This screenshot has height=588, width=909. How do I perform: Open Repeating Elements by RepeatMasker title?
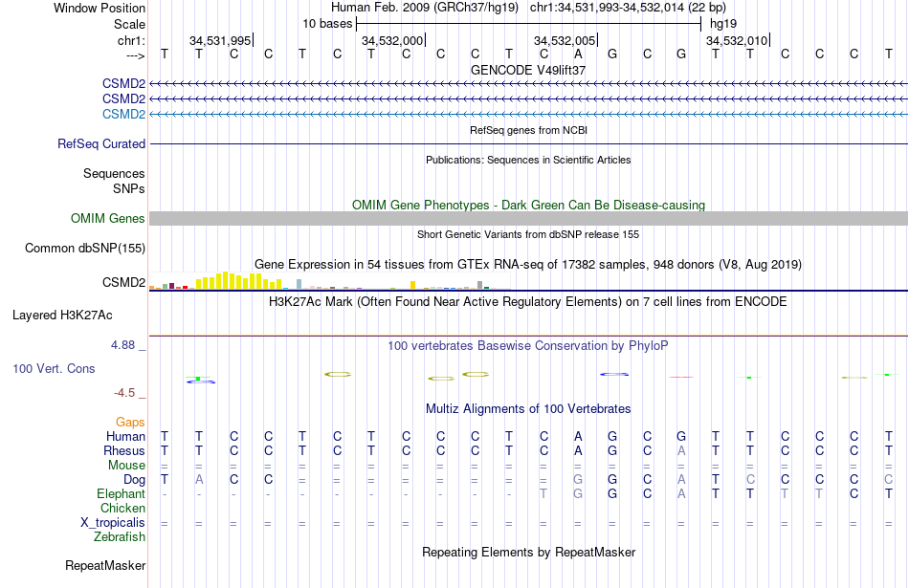point(528,552)
